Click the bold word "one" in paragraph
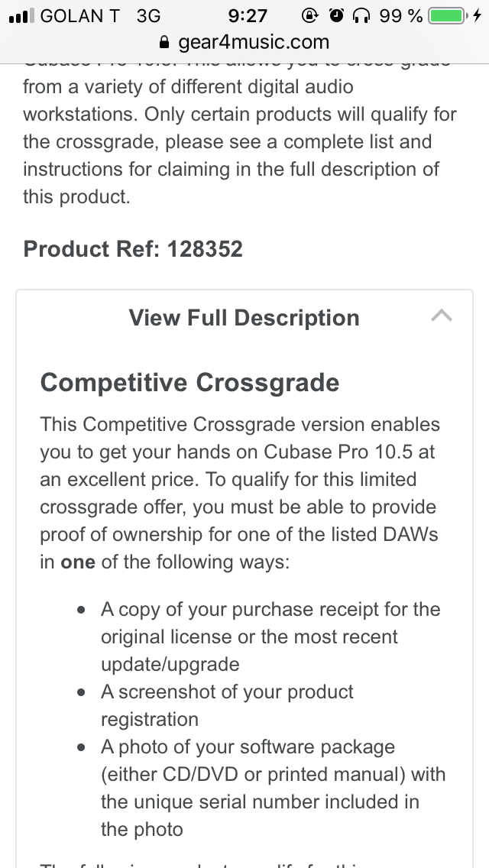 [78, 562]
